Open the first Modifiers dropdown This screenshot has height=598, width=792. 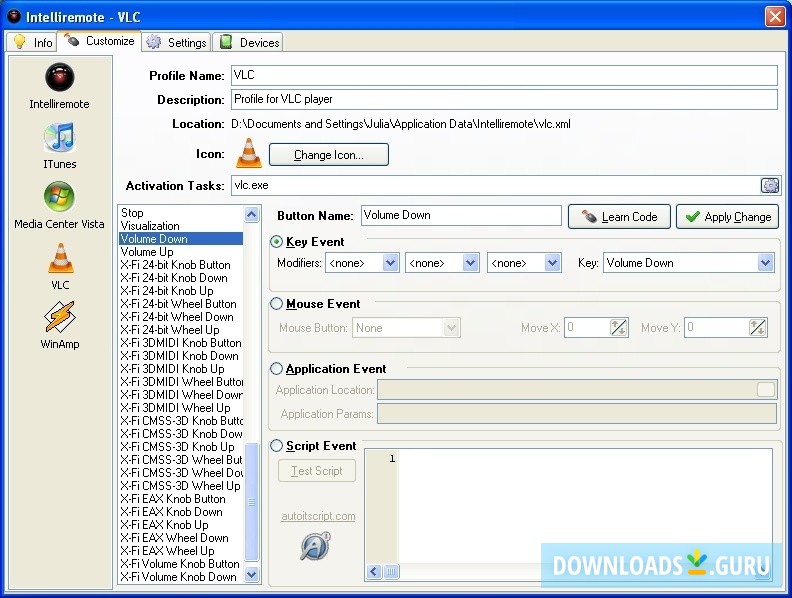[x=362, y=263]
